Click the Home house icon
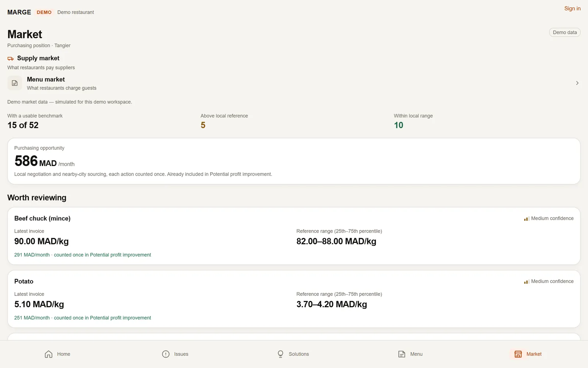This screenshot has height=368, width=588. pyautogui.click(x=49, y=354)
